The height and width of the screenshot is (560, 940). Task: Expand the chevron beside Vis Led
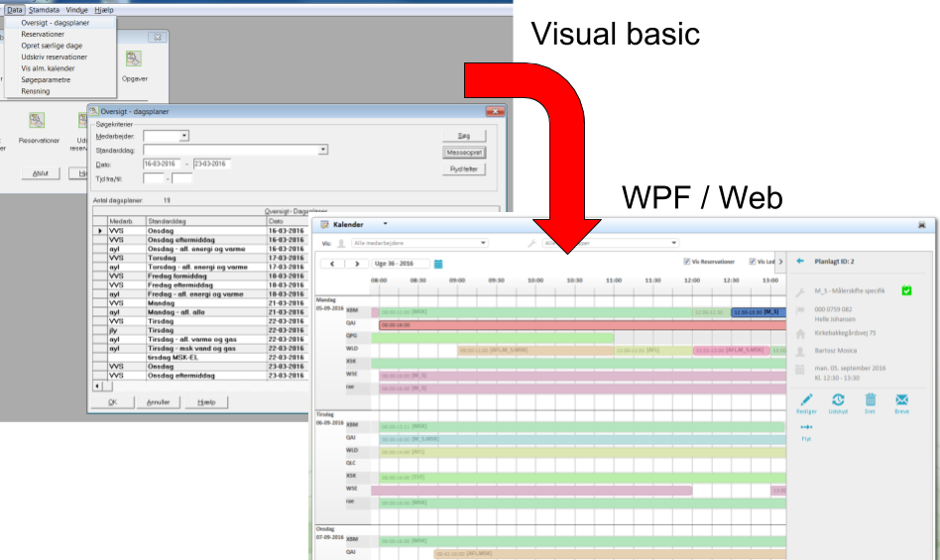point(780,262)
